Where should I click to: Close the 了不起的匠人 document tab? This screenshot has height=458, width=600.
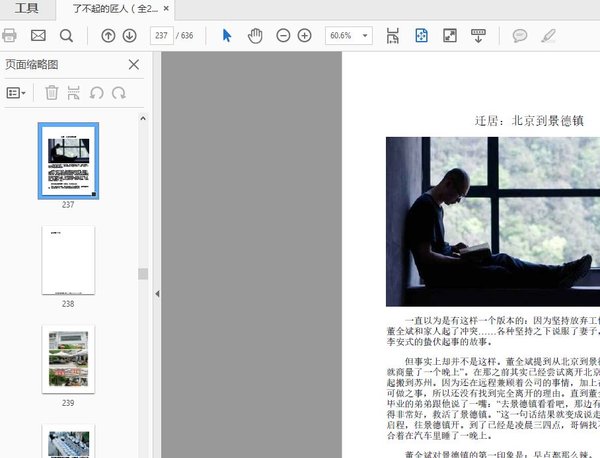(166, 8)
